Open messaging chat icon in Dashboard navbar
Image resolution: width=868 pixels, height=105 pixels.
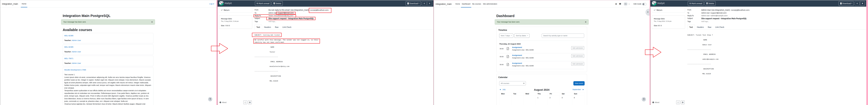(620, 4)
